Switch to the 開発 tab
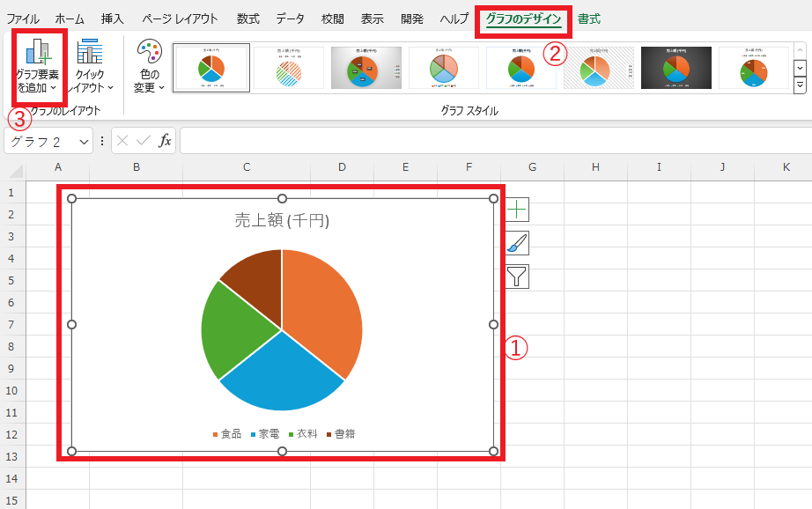 coord(412,19)
